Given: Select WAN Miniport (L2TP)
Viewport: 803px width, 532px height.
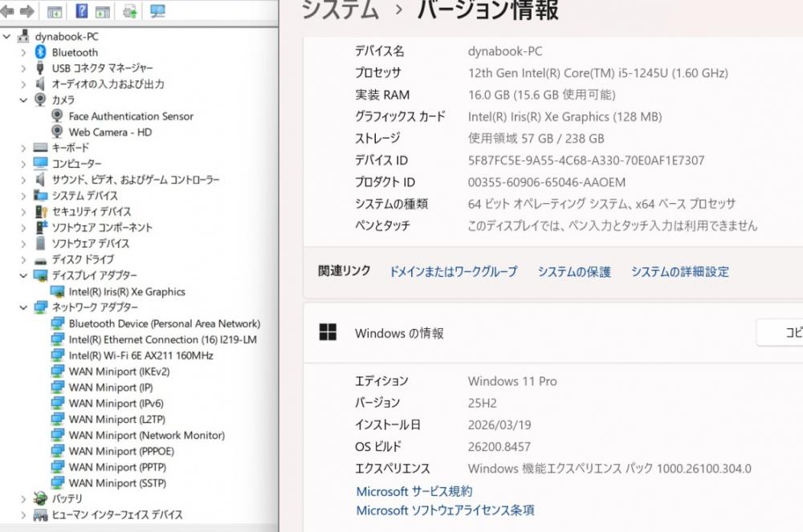Looking at the screenshot, I should 117,419.
